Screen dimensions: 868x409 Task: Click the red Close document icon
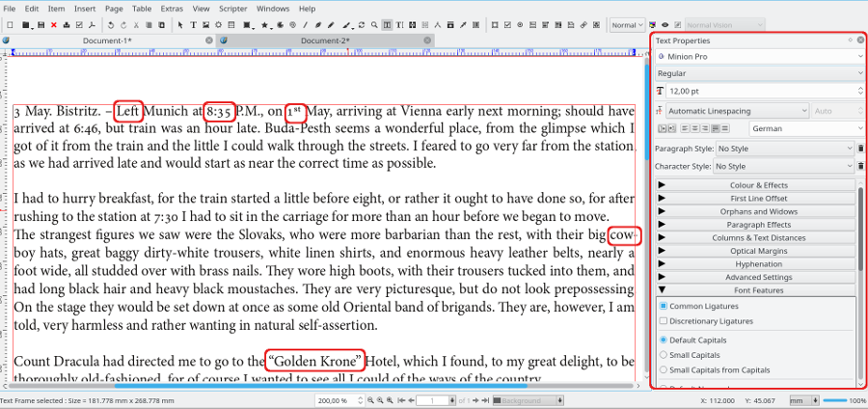click(x=54, y=25)
